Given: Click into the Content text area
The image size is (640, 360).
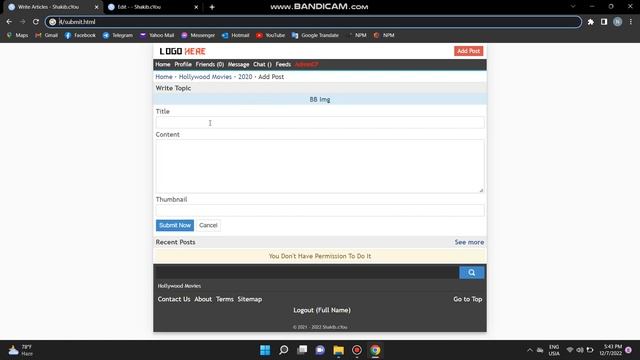Looking at the screenshot, I should (x=320, y=167).
